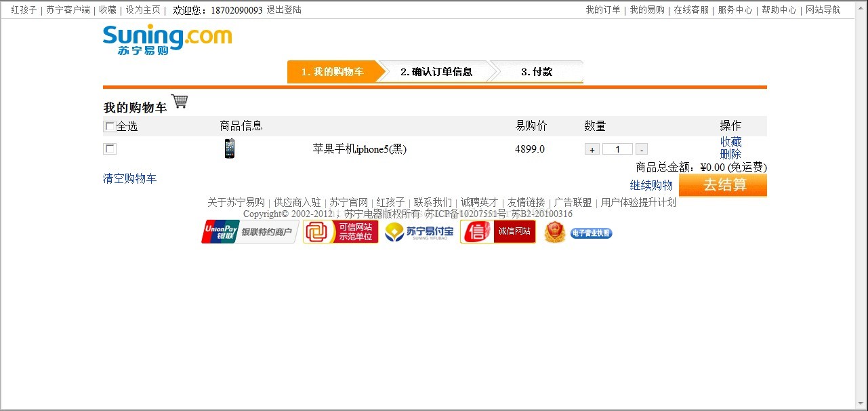Click the 联系我们 footer link
Viewport: 868px width, 411px height.
[433, 202]
